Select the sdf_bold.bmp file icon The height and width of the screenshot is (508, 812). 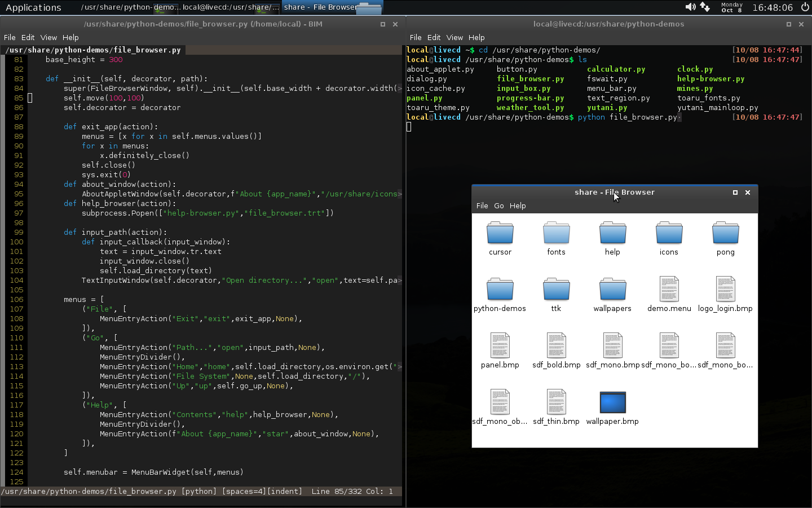pos(556,345)
